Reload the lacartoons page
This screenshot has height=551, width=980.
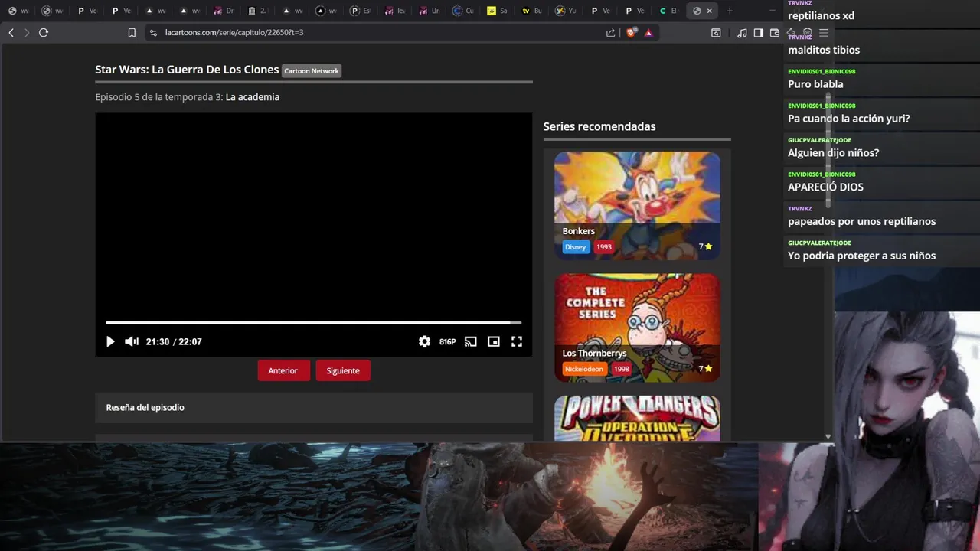point(44,33)
